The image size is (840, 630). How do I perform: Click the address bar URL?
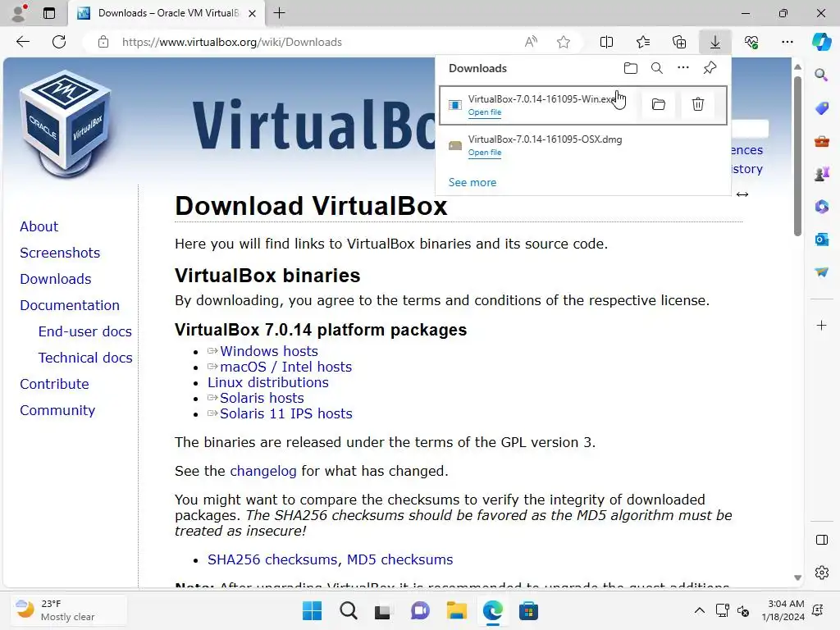(x=232, y=42)
